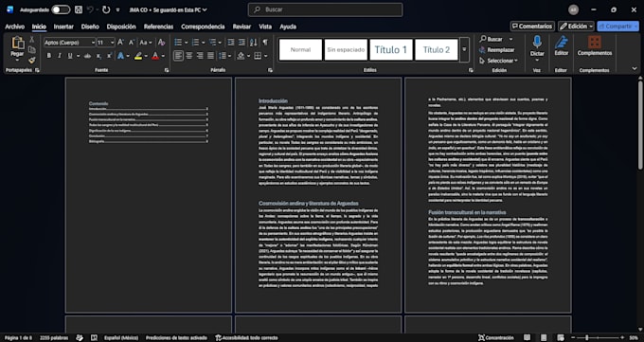644x342 pixels.
Task: Click the Copy icon
Action: point(31,50)
